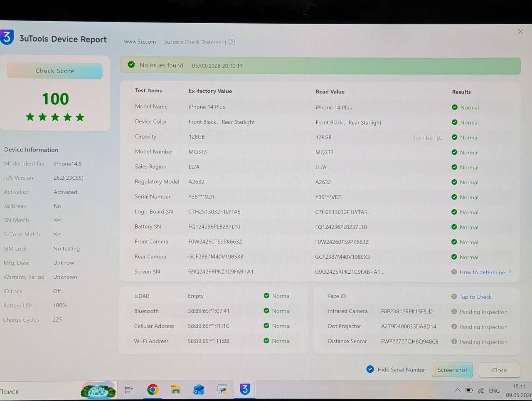The width and height of the screenshot is (532, 401).
Task: Click the Charge Cycles value 225
Action: tap(57, 319)
